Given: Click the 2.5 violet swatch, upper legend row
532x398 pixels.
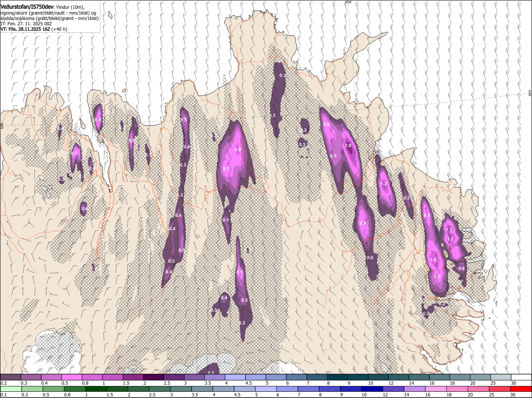Looking at the screenshot, I should pyautogui.click(x=174, y=377).
